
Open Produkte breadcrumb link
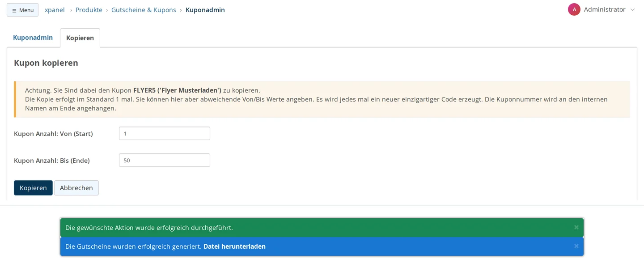(x=89, y=10)
